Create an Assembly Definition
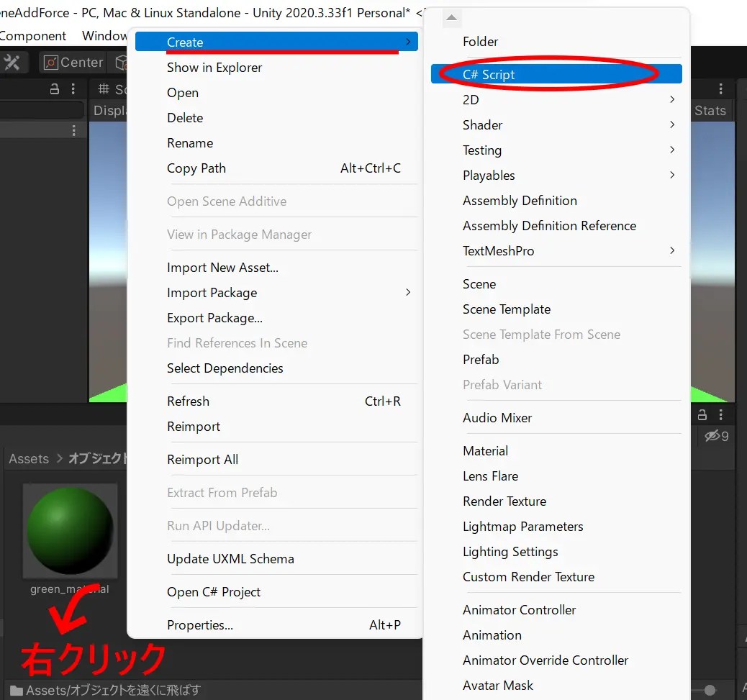Viewport: 747px width, 700px height. point(556,201)
